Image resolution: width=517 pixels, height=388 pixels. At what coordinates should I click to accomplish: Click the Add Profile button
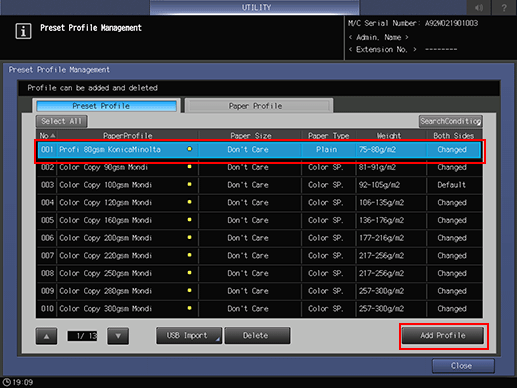(443, 335)
